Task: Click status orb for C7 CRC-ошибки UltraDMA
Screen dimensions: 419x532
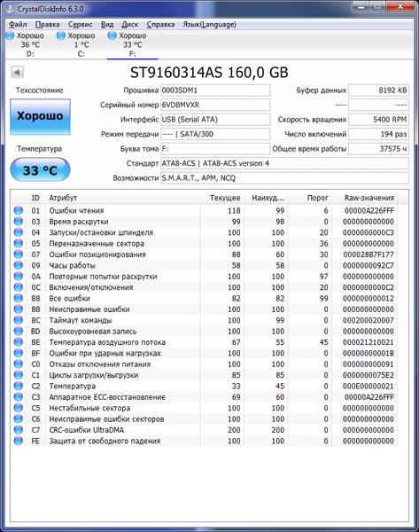Action: tap(19, 430)
